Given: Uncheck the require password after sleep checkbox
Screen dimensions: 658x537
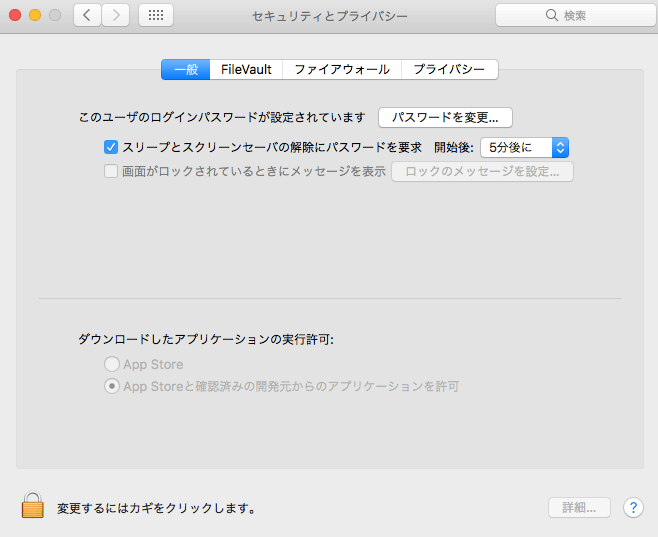Looking at the screenshot, I should coord(111,147).
